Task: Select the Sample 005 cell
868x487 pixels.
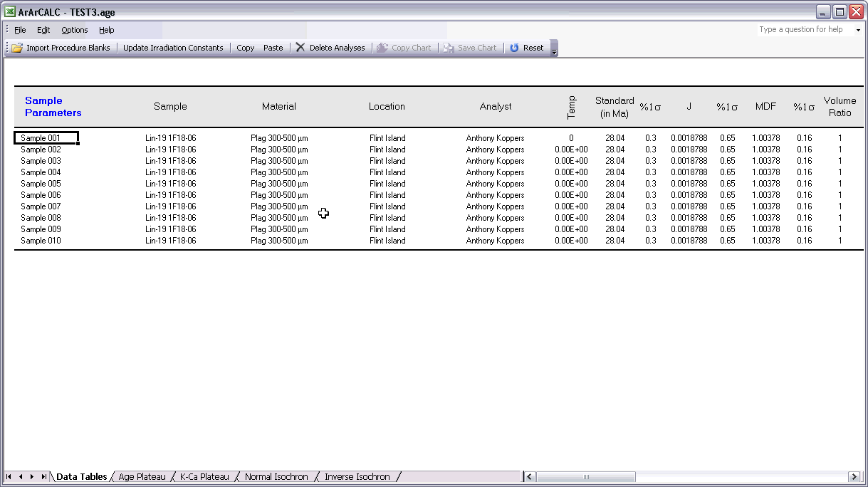Action: click(41, 184)
